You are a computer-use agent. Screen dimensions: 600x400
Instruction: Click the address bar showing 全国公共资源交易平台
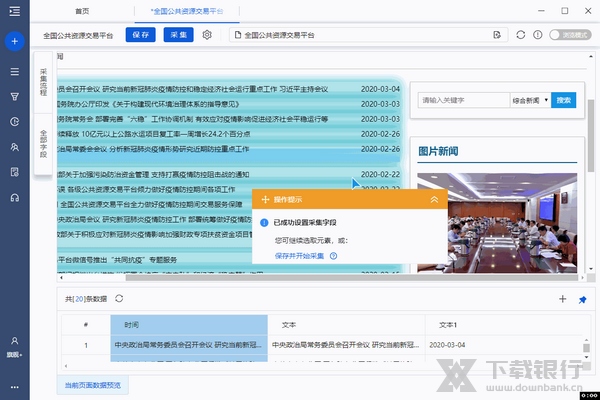tap(368, 35)
